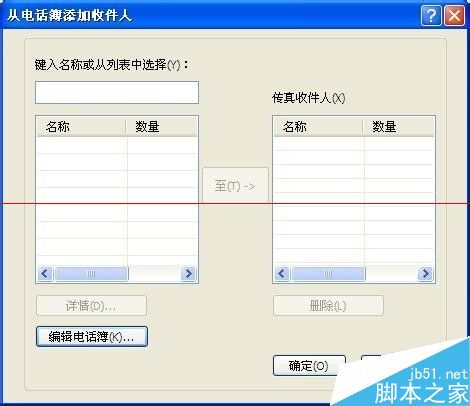Click the name input field under 键入名称或从列表中选择
Image resolution: width=470 pixels, height=406 pixels.
pos(117,92)
